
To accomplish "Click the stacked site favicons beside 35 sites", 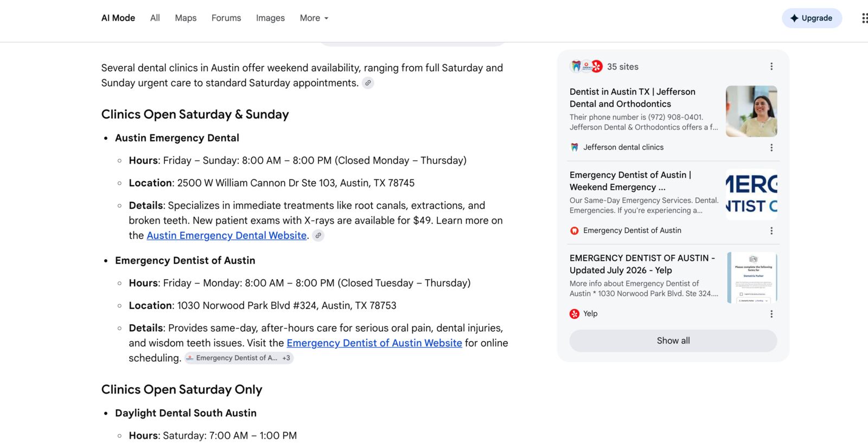I will tap(586, 67).
